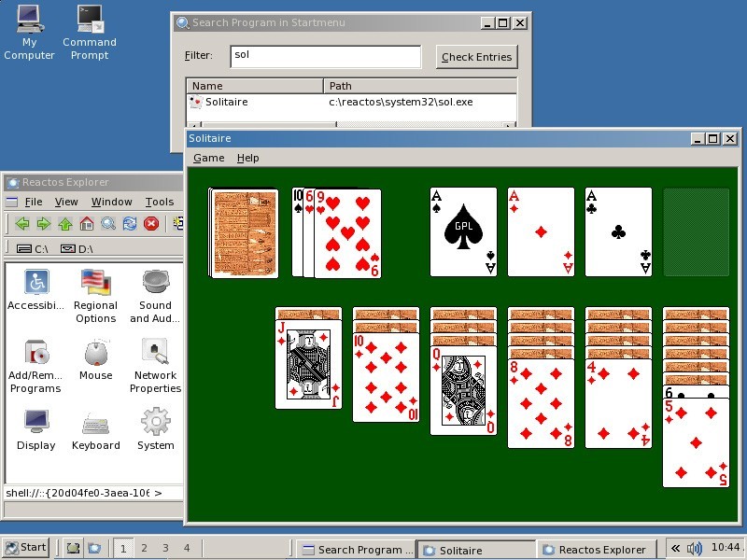This screenshot has height=560, width=747.
Task: Click the Ace of diamonds foundation
Action: point(541,231)
